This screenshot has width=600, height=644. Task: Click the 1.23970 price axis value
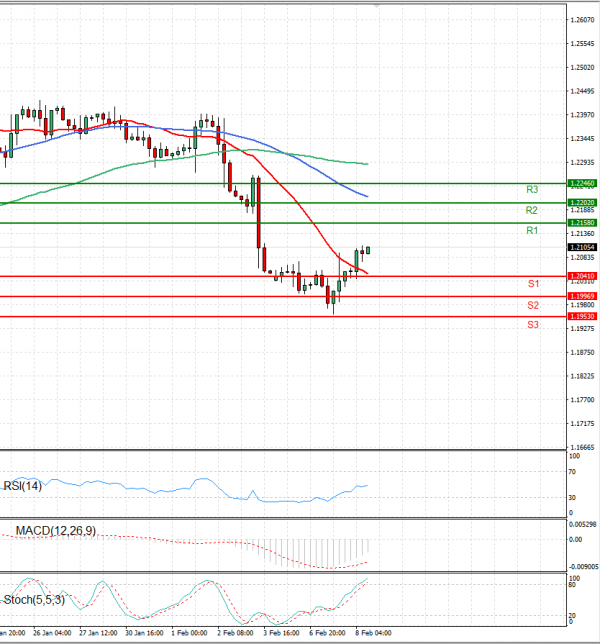pyautogui.click(x=582, y=115)
